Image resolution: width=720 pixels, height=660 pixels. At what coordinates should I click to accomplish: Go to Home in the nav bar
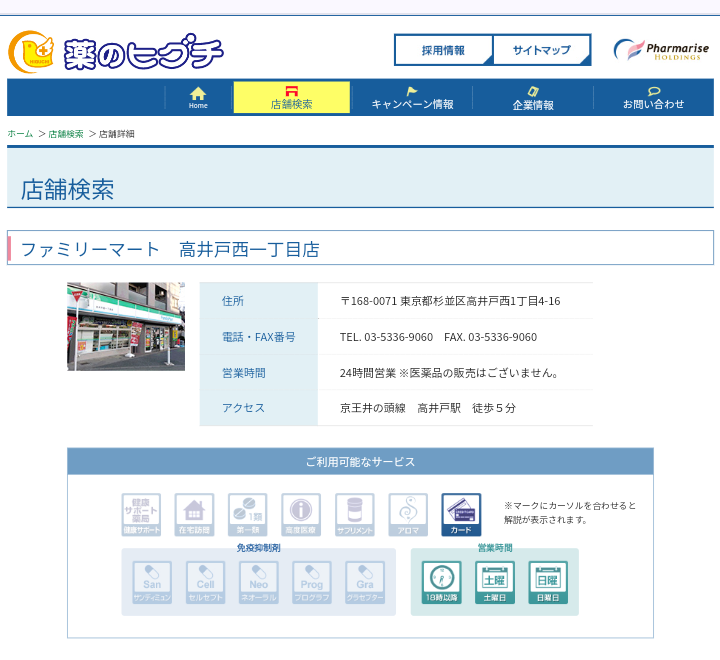click(x=198, y=98)
